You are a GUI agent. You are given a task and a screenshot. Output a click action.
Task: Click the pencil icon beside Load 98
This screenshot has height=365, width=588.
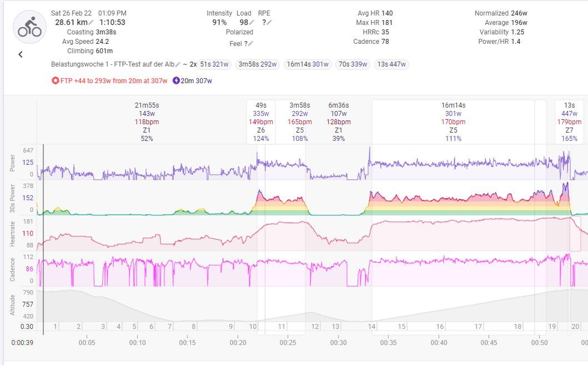pos(252,23)
